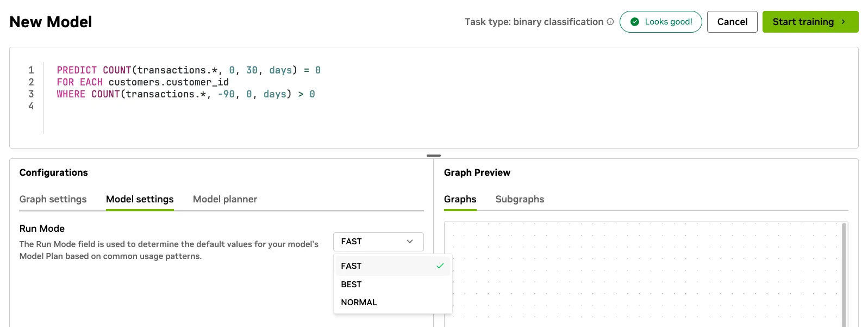The width and height of the screenshot is (868, 327).
Task: Click the Run Mode label
Action: 42,229
